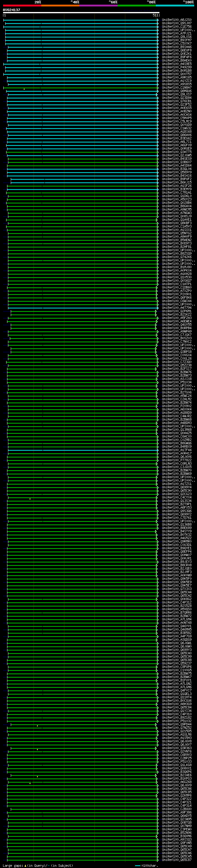This screenshot has height=868, width=197.
Task: Select the UniRef100_C2ALM2 label
Action: (176, 399)
